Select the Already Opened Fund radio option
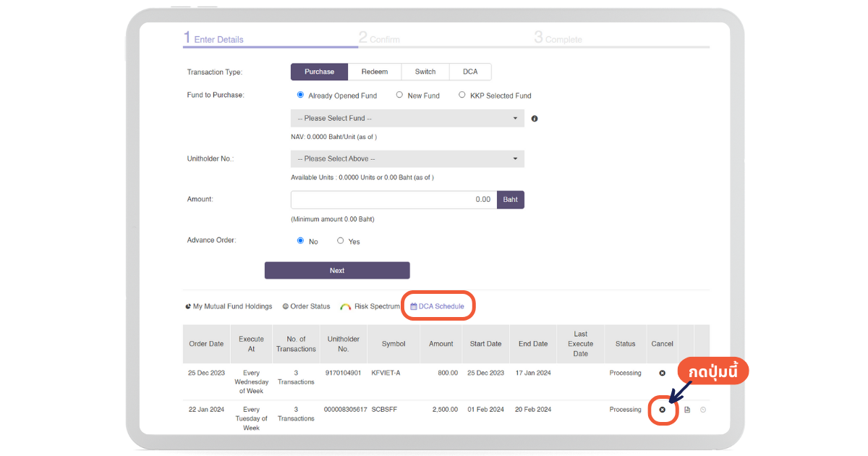 pyautogui.click(x=300, y=95)
